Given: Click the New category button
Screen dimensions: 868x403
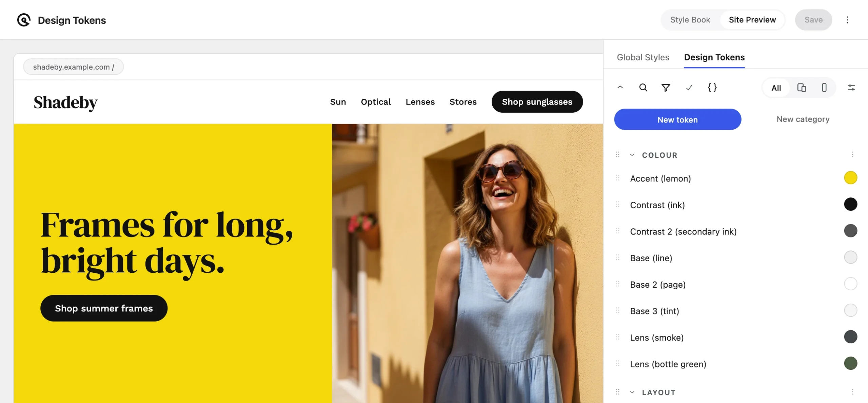Looking at the screenshot, I should click(803, 119).
